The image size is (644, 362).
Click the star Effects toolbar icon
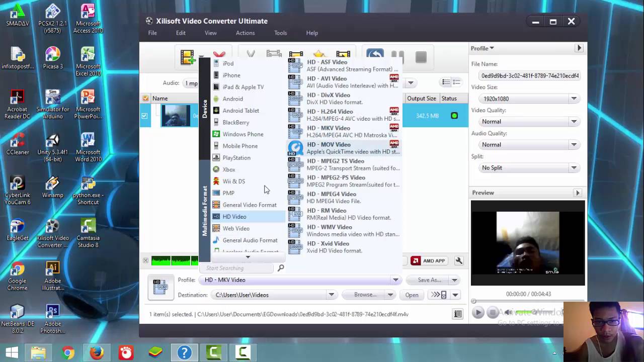click(319, 54)
